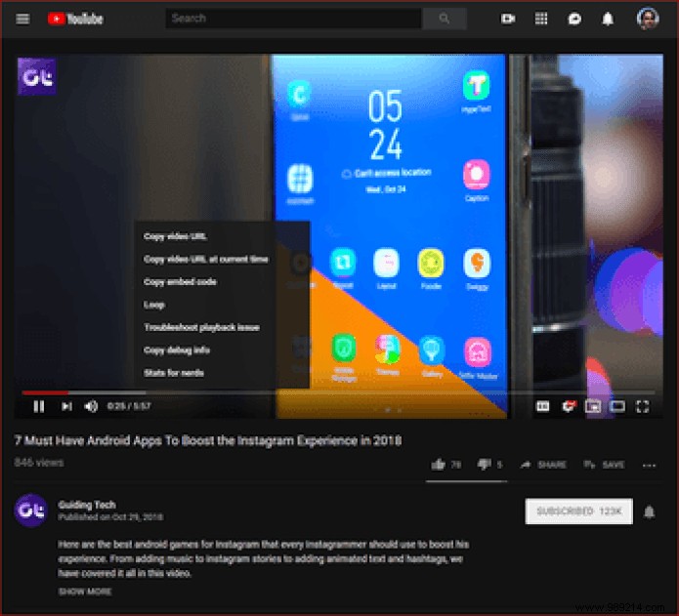
Task: Click the elapsed time display in player
Action: tap(129, 406)
